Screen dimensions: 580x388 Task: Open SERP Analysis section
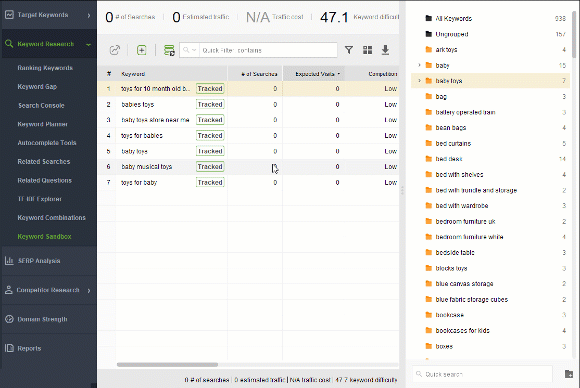tap(48, 261)
